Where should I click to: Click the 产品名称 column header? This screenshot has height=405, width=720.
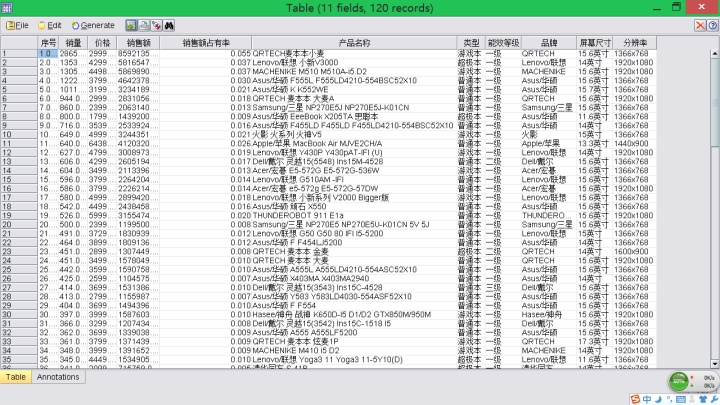354,43
